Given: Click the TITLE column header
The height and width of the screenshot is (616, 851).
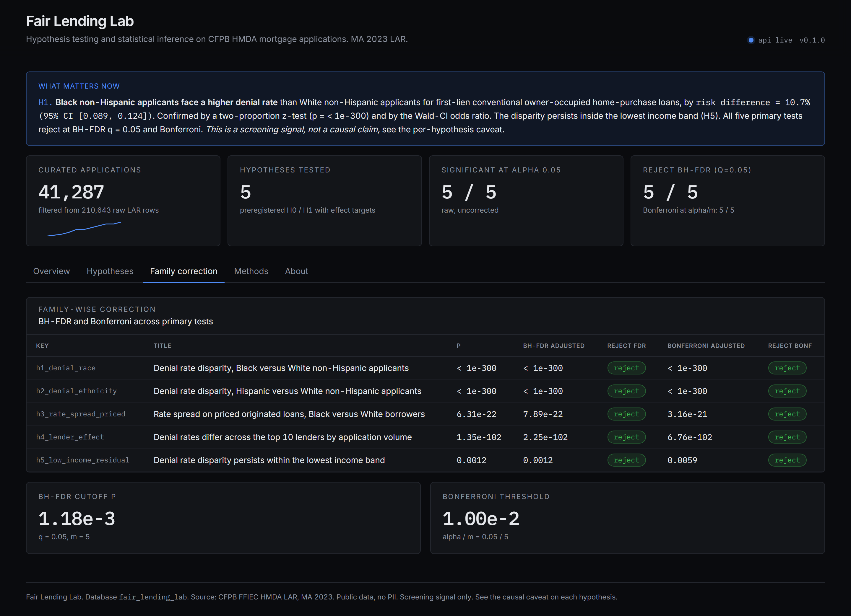Looking at the screenshot, I should click(162, 346).
